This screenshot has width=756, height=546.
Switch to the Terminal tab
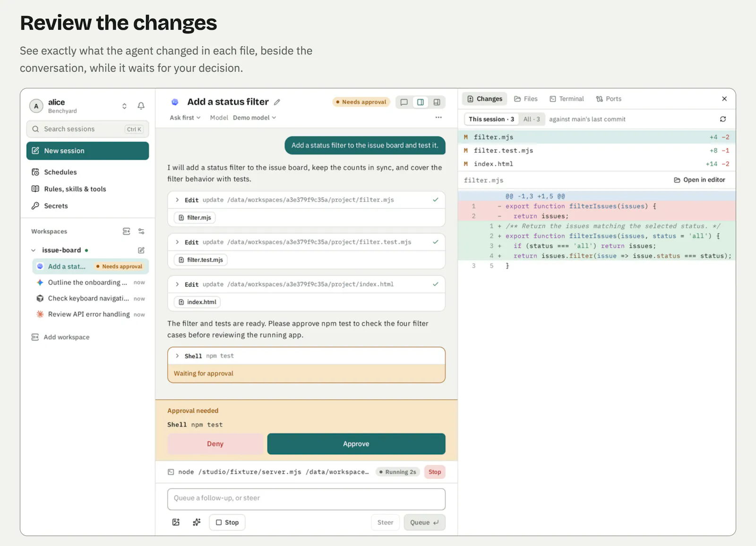tap(567, 99)
